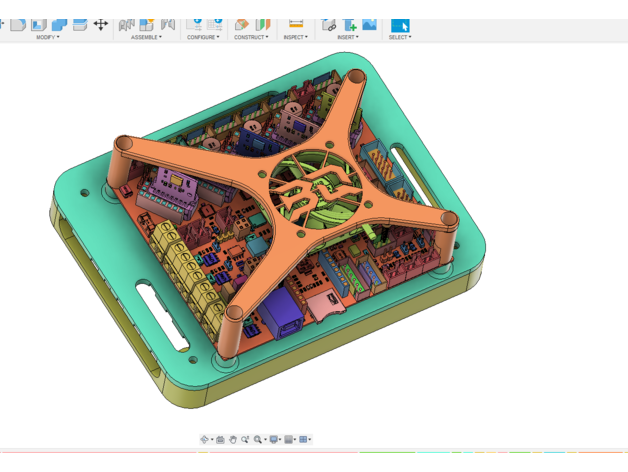Image resolution: width=628 pixels, height=472 pixels.
Task: Click the Joint tool in Assemble group
Action: [147, 24]
